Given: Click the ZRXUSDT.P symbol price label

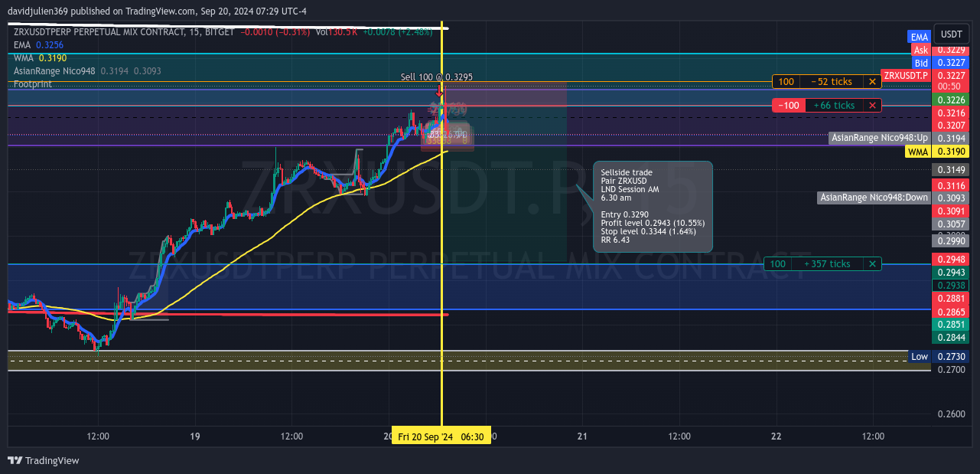Looking at the screenshot, I should point(906,75).
